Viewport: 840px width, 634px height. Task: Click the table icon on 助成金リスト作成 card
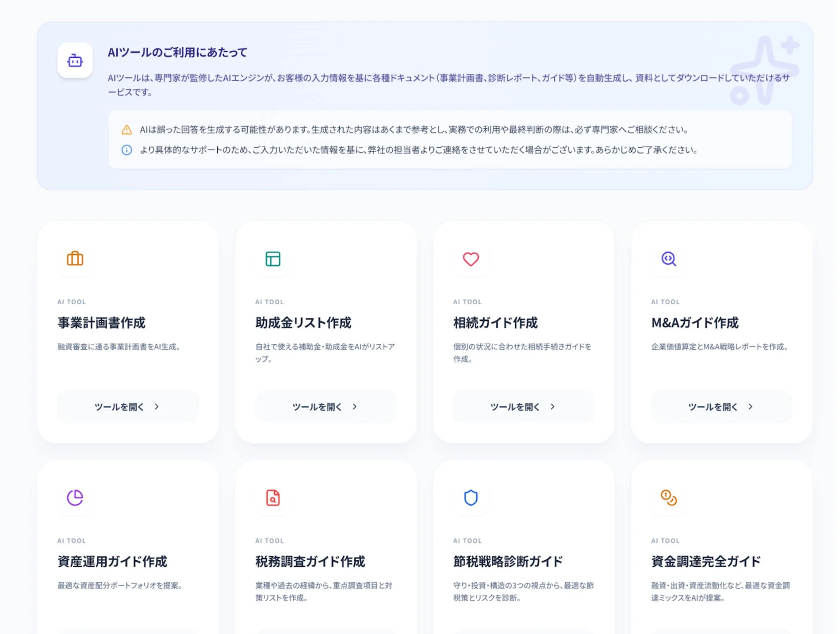tap(273, 259)
